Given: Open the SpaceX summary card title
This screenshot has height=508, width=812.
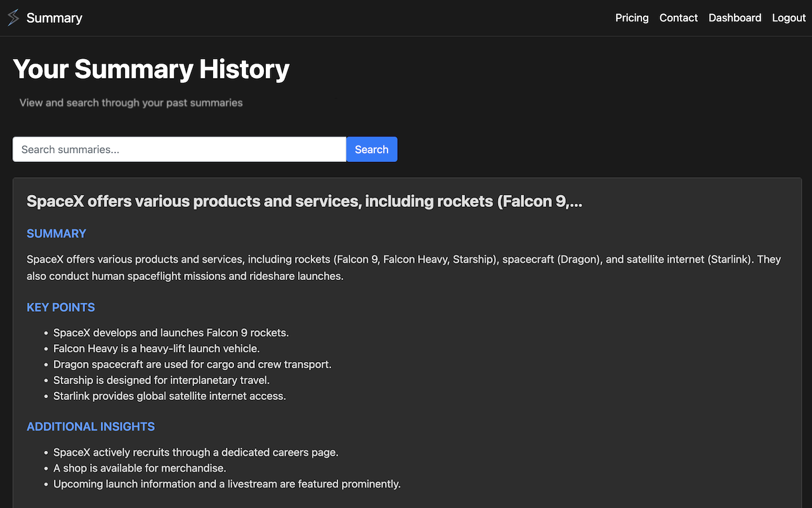Looking at the screenshot, I should point(304,201).
